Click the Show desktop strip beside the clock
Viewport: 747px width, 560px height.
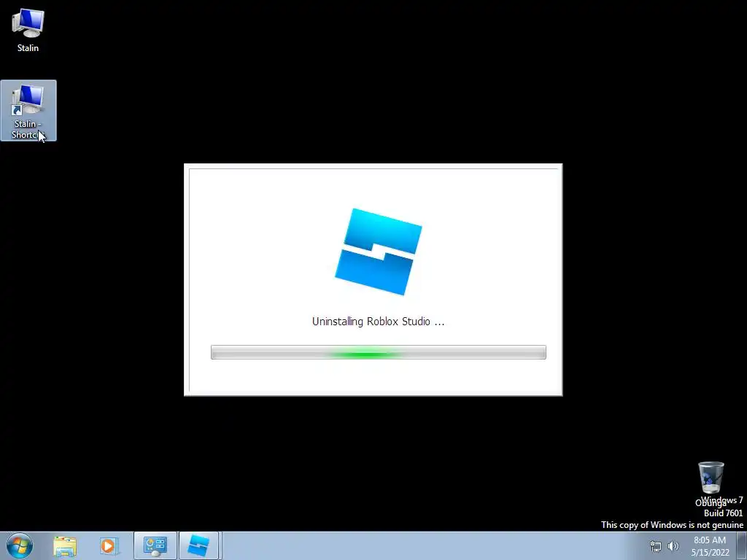tap(742, 545)
